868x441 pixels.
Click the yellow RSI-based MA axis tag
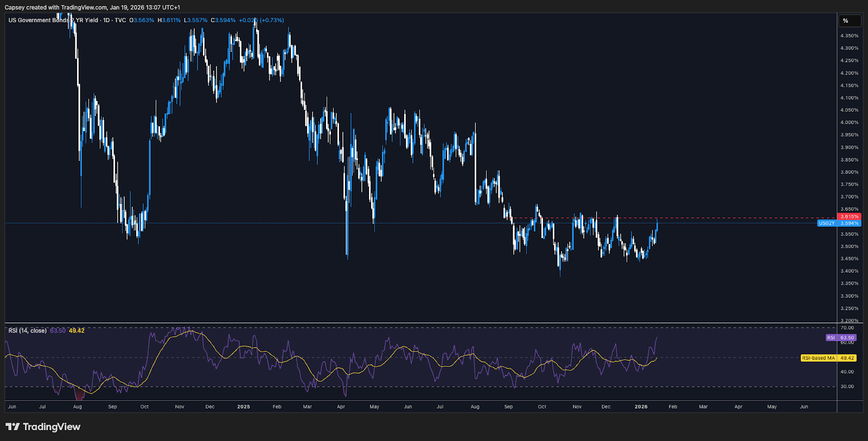[x=819, y=358]
